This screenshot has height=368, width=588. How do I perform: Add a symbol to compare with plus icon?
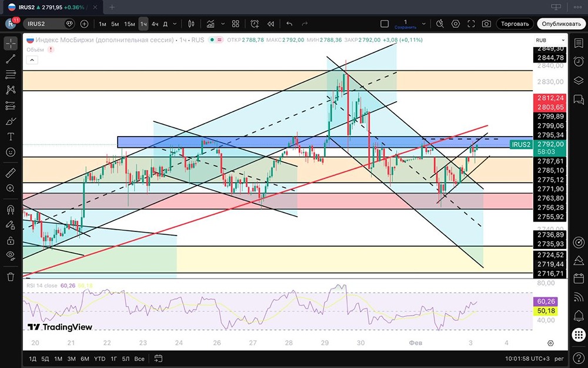point(84,24)
